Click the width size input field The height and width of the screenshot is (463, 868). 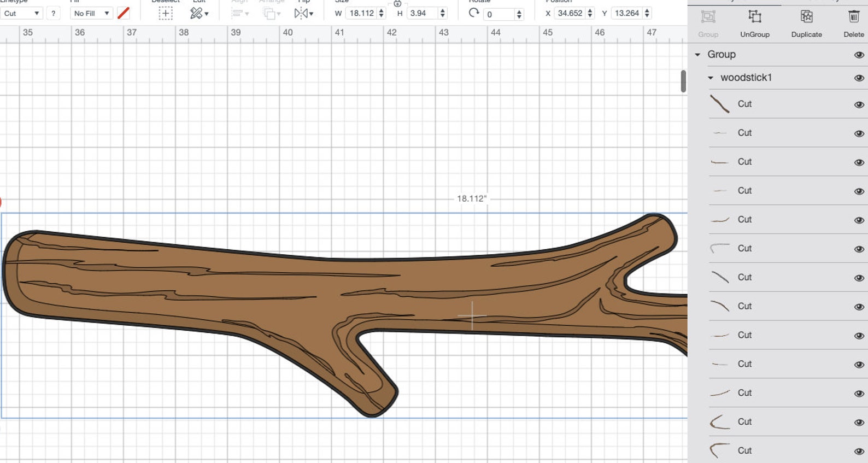[x=361, y=13]
